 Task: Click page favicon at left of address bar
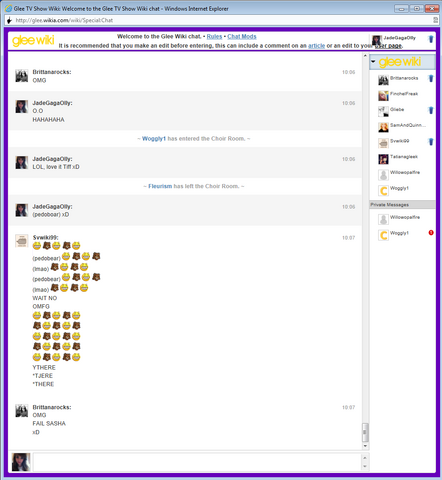[x=9, y=20]
